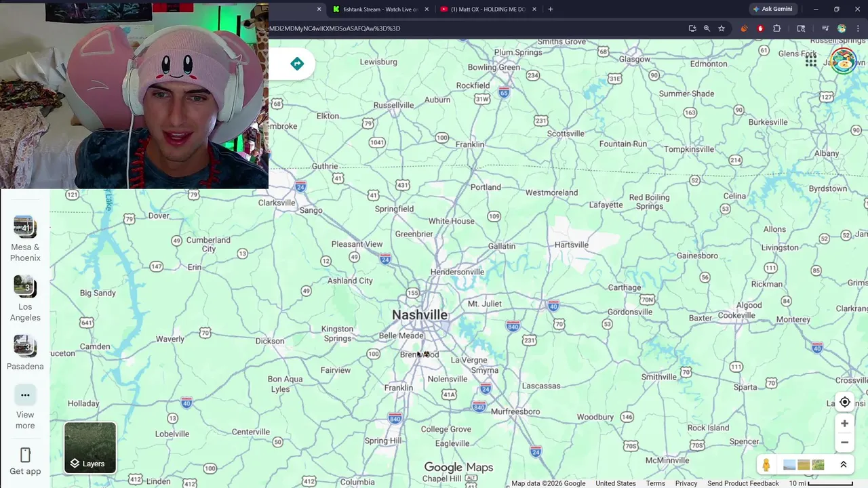Click the Scottsville map label
This screenshot has height=488, width=868.
tap(566, 134)
